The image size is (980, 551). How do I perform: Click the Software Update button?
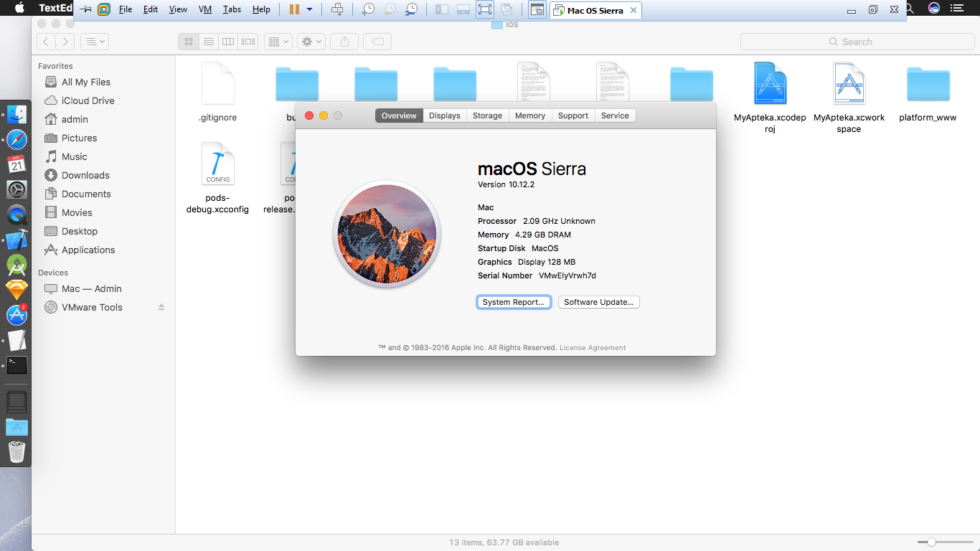point(598,302)
